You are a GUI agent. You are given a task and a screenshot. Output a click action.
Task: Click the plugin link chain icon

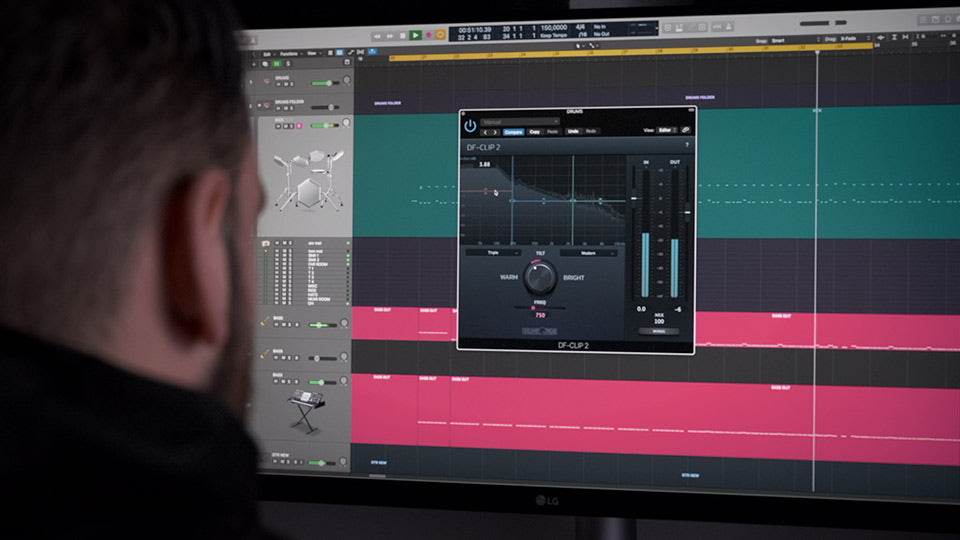(686, 131)
